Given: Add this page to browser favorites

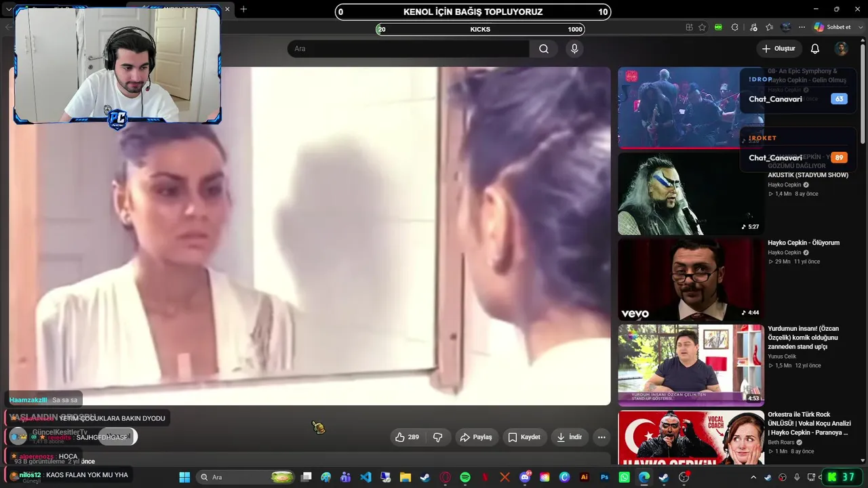Looking at the screenshot, I should (x=702, y=27).
